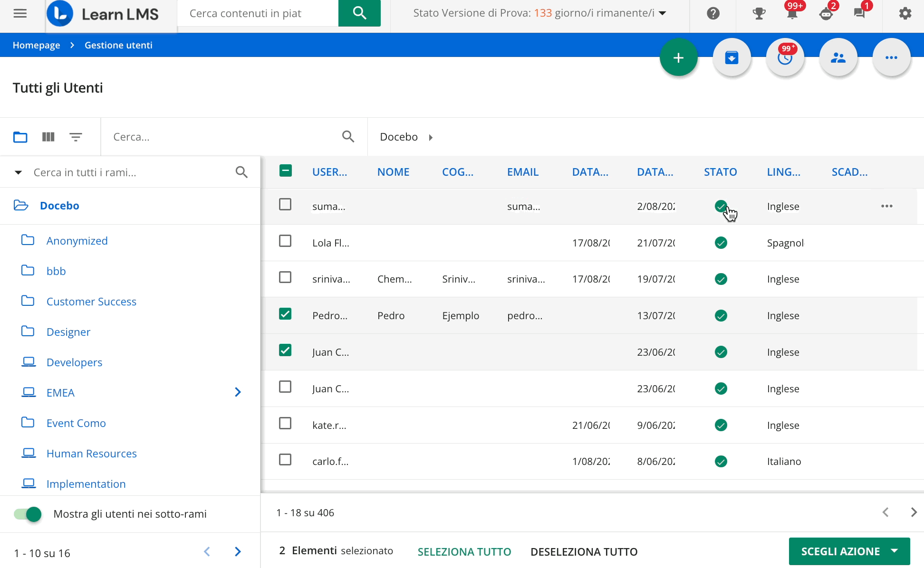
Task: Open the notifications bell icon
Action: click(792, 13)
